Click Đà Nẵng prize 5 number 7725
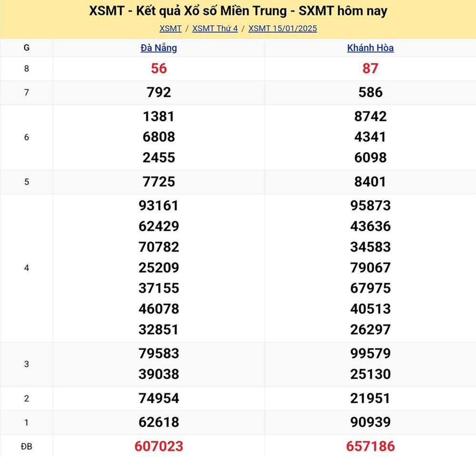This screenshot has height=457, width=476. point(159,182)
